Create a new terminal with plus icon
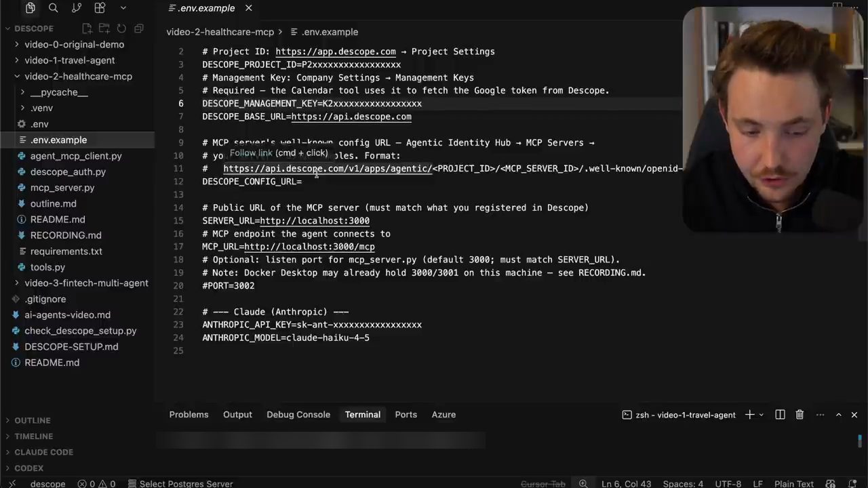868x488 pixels. pos(749,415)
